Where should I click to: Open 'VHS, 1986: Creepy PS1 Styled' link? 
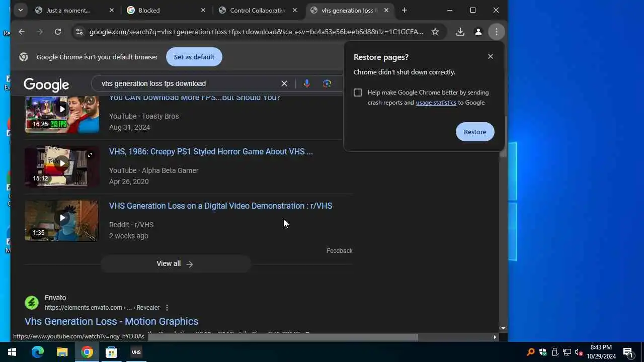point(211,151)
